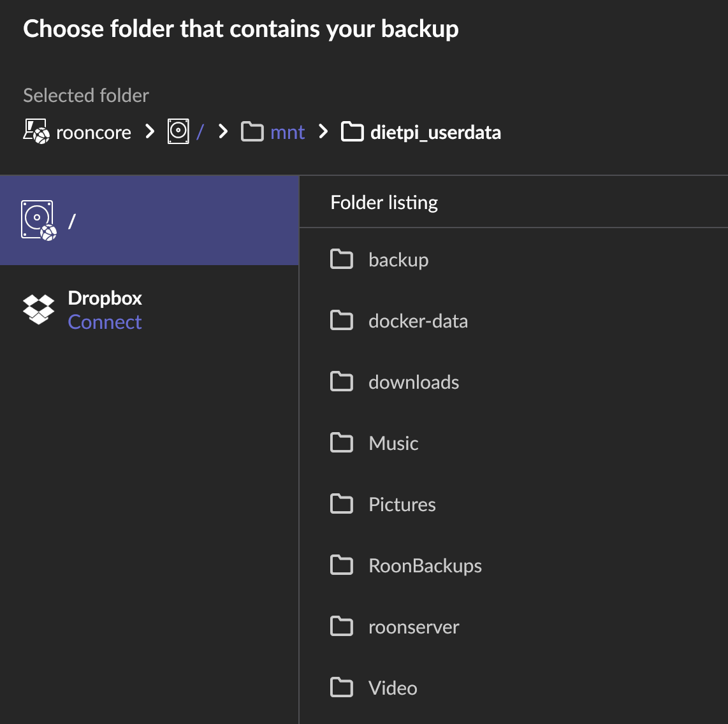Click the chevron before dietpi_userdata breadcrumb
This screenshot has width=728, height=724.
point(324,131)
